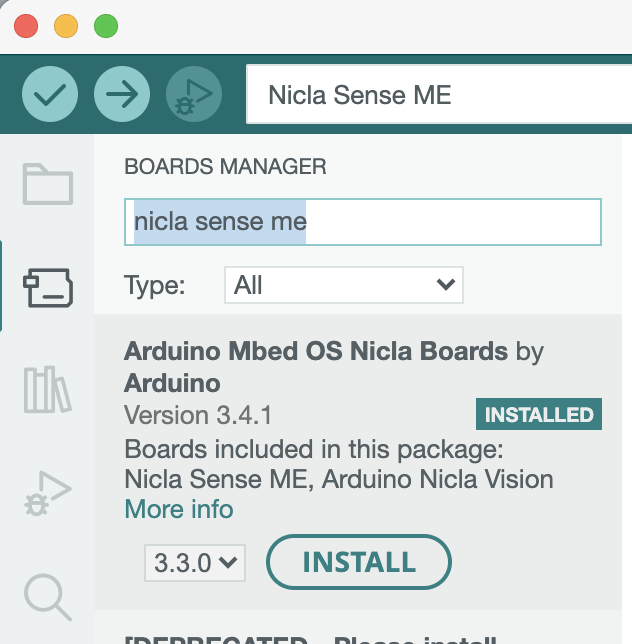Open the 3.3.0 version dropdown
632x644 pixels.
(195, 562)
